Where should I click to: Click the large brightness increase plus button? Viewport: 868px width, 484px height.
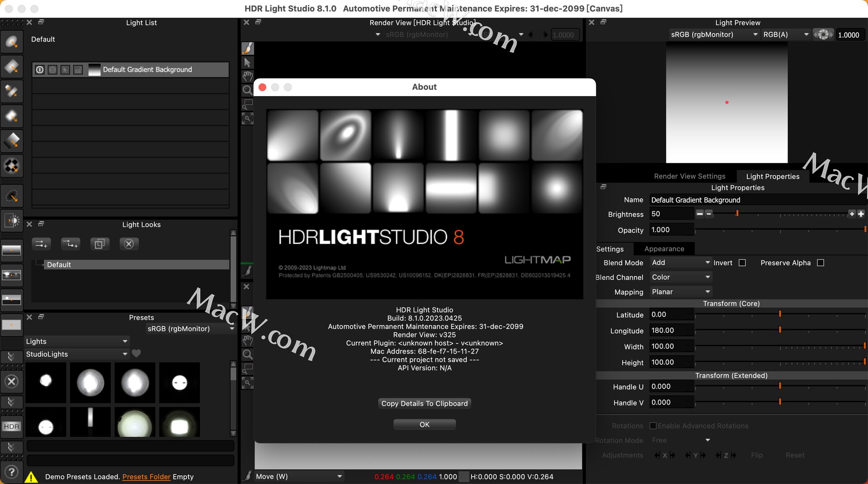coord(861,214)
